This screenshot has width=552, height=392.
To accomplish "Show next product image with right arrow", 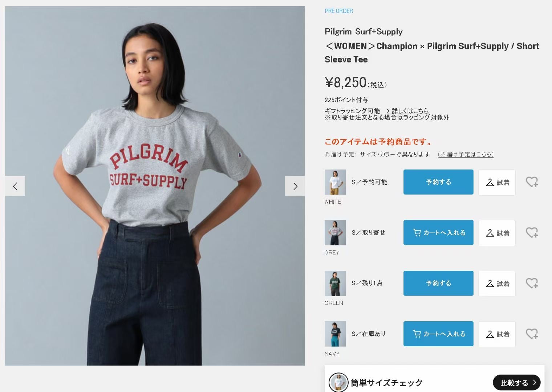I will (295, 186).
